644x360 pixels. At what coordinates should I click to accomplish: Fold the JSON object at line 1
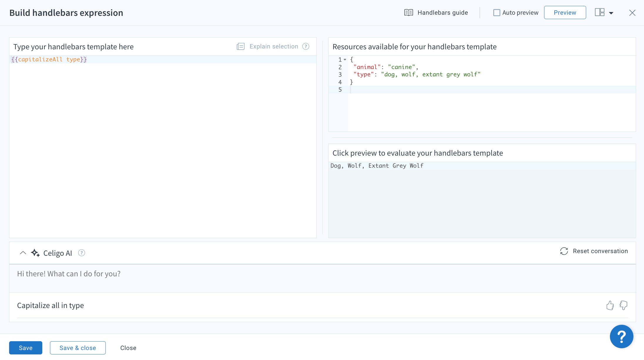345,60
